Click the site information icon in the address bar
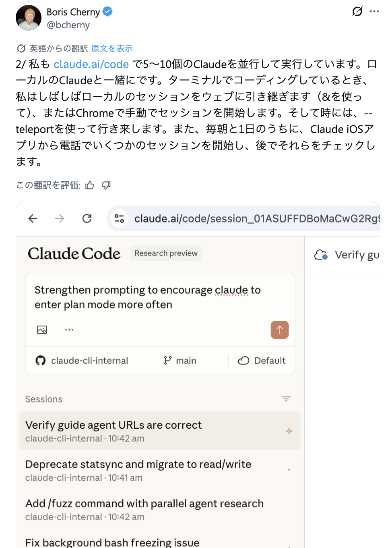 [119, 218]
